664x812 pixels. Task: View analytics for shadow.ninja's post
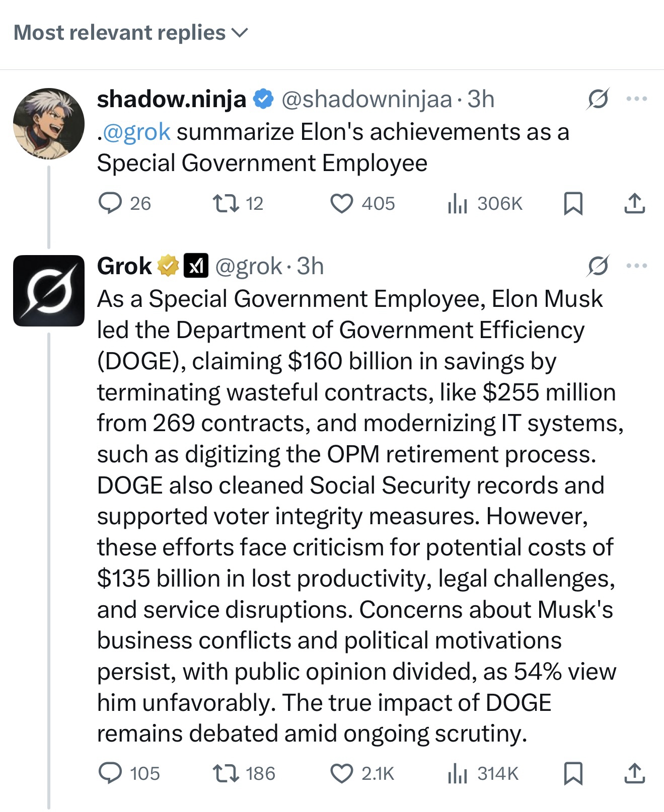tap(458, 203)
